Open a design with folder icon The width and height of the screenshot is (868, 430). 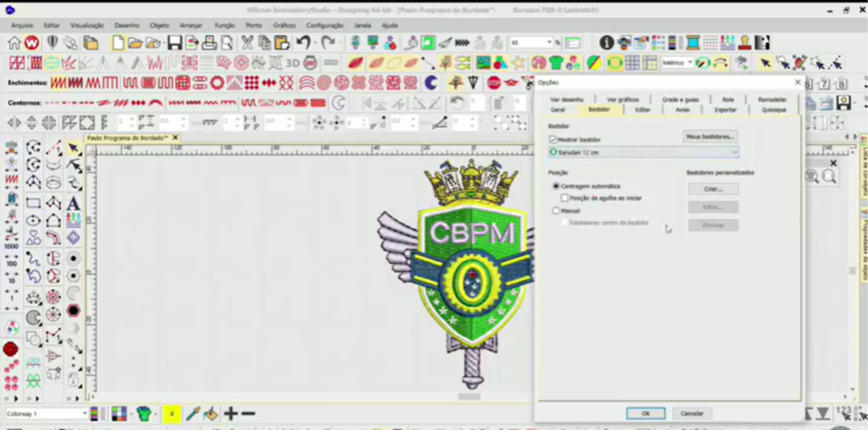click(135, 42)
